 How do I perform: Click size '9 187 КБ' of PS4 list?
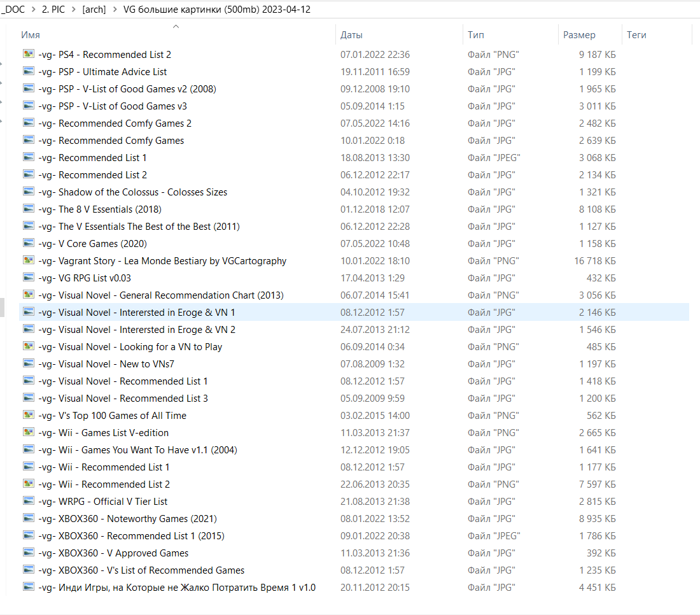point(598,55)
